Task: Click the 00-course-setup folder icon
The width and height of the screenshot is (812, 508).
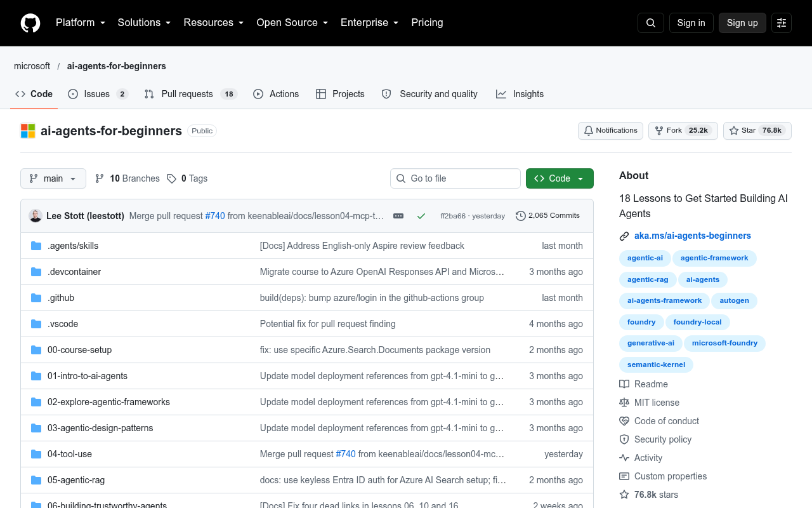Action: (36, 350)
